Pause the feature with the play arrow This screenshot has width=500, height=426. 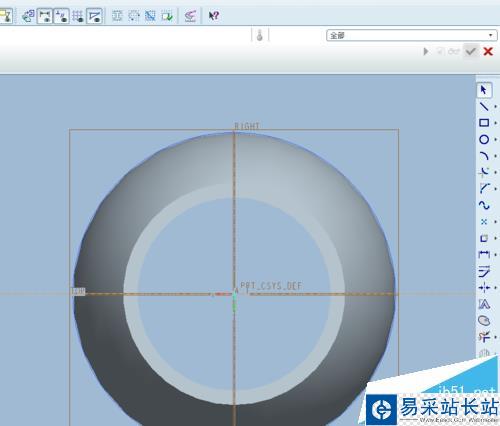426,51
